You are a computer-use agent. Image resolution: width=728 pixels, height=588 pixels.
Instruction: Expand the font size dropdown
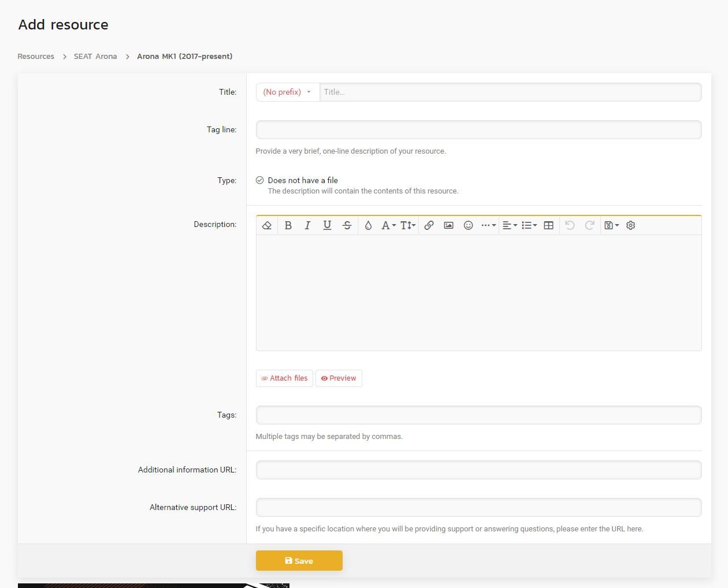coord(408,225)
